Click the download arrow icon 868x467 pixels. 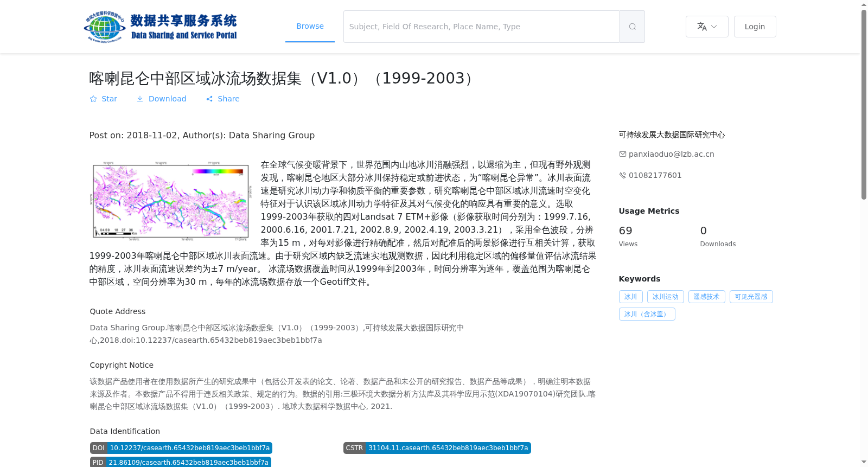(140, 99)
